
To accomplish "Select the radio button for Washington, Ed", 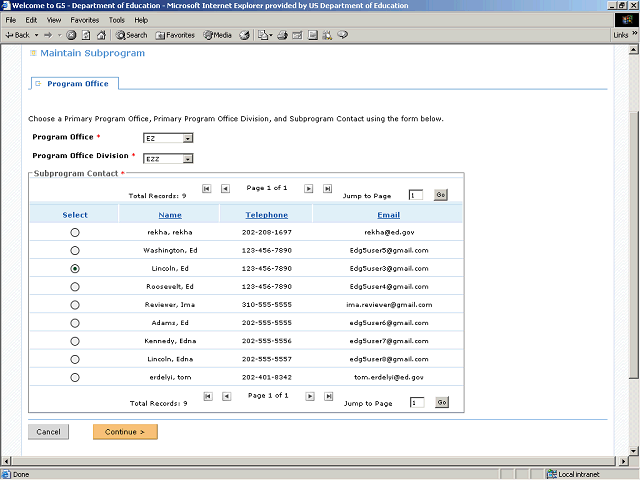I will click(75, 251).
